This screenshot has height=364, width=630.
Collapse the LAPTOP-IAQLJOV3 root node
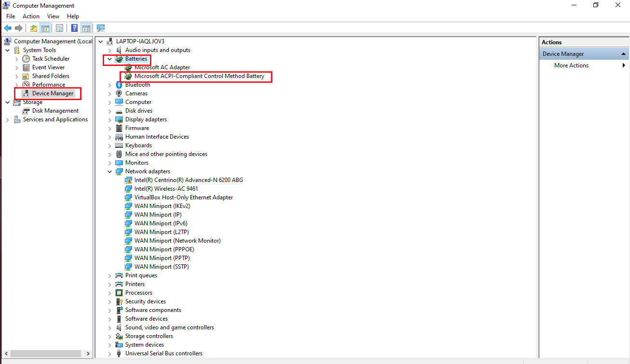(x=101, y=41)
